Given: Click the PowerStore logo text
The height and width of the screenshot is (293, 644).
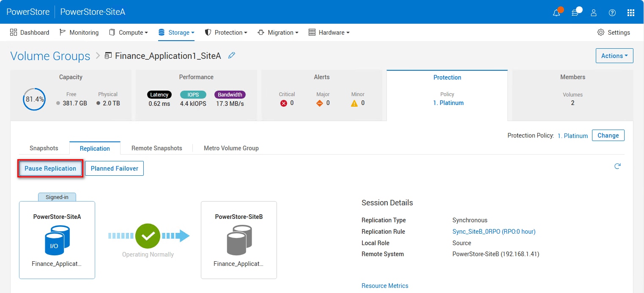Looking at the screenshot, I should [28, 12].
